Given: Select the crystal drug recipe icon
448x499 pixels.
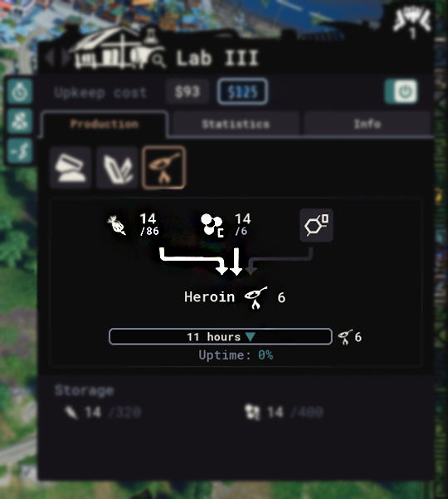Looking at the screenshot, I should (117, 168).
